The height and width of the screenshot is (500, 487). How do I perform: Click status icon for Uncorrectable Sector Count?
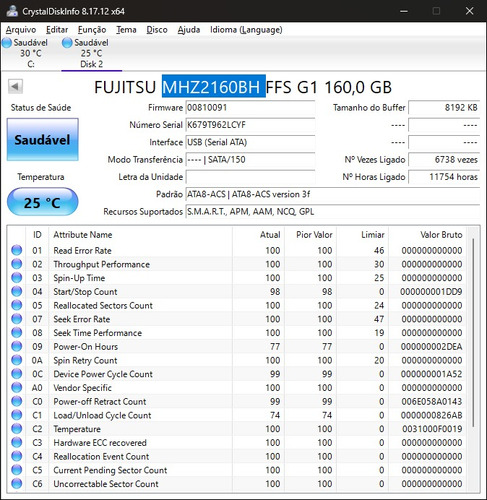pos(17,484)
